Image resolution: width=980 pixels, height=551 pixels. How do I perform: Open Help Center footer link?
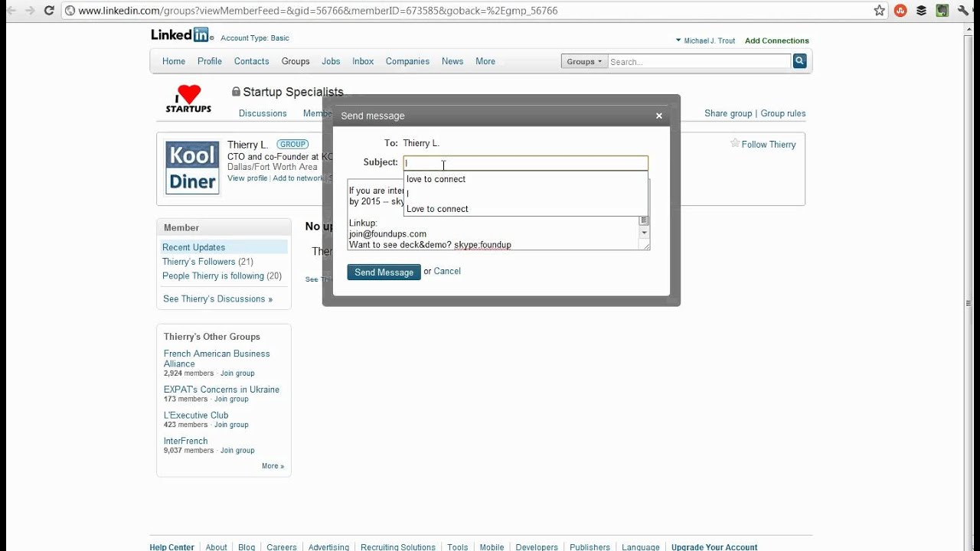tap(171, 547)
